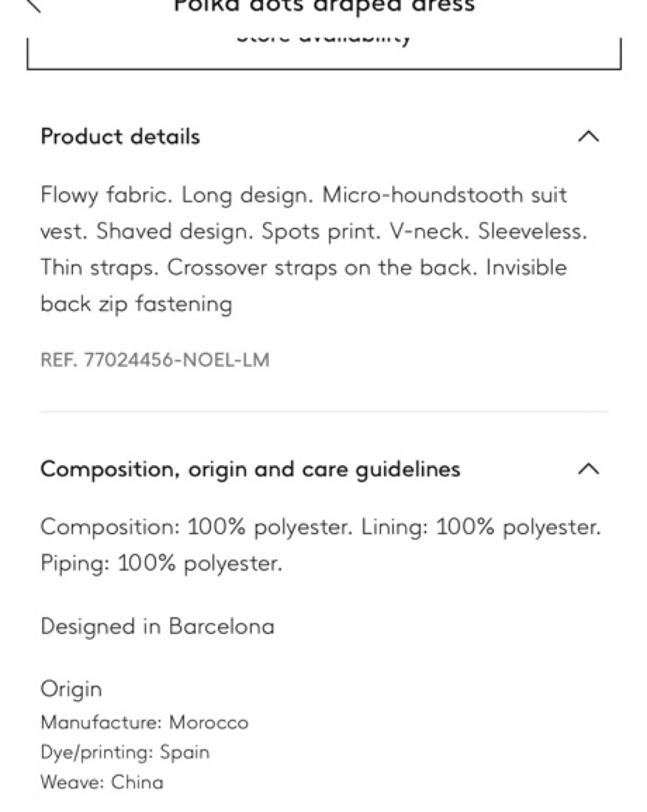Tap the Lining: 100% polyester text
647x812 pixels.
(x=482, y=527)
